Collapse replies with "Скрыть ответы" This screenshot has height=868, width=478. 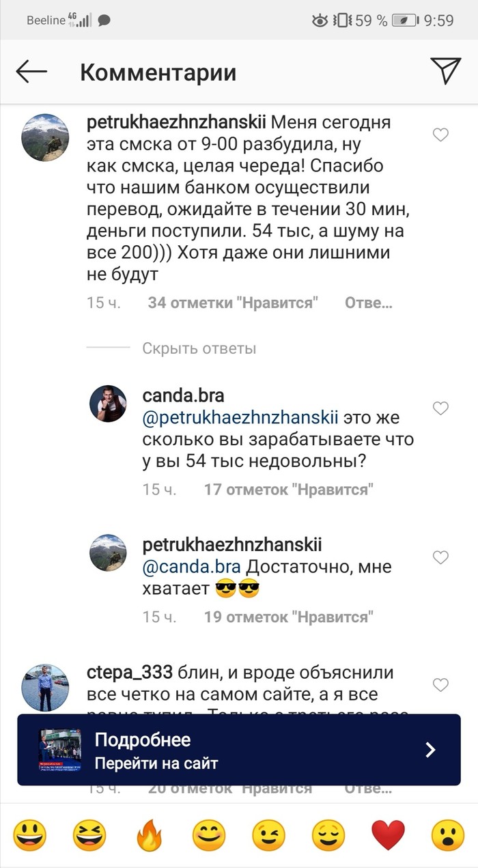(x=199, y=348)
